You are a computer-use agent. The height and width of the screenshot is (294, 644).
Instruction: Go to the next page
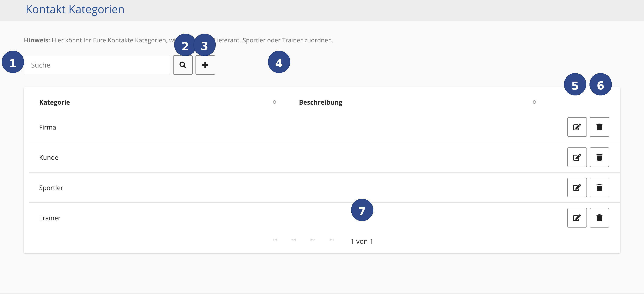point(312,240)
